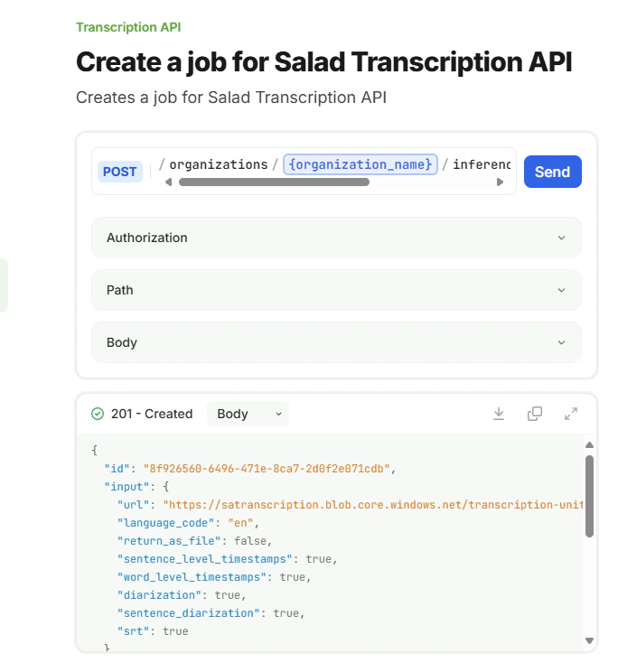Click the 201 - Created status text
The width and height of the screenshot is (618, 672).
coord(152,414)
